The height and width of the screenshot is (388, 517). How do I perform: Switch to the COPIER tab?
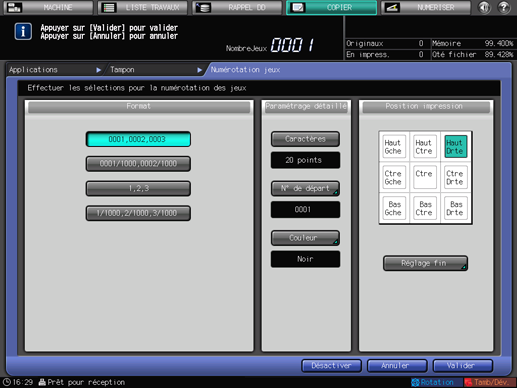point(332,7)
